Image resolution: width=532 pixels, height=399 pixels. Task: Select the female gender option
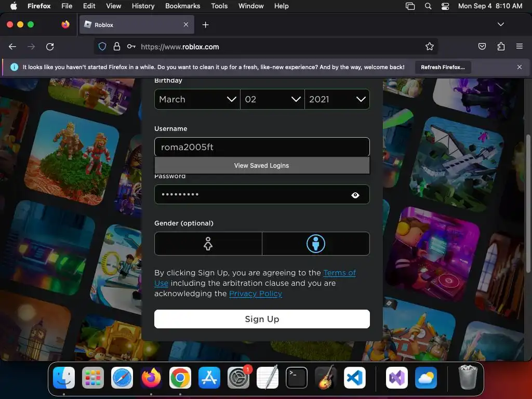tap(208, 244)
